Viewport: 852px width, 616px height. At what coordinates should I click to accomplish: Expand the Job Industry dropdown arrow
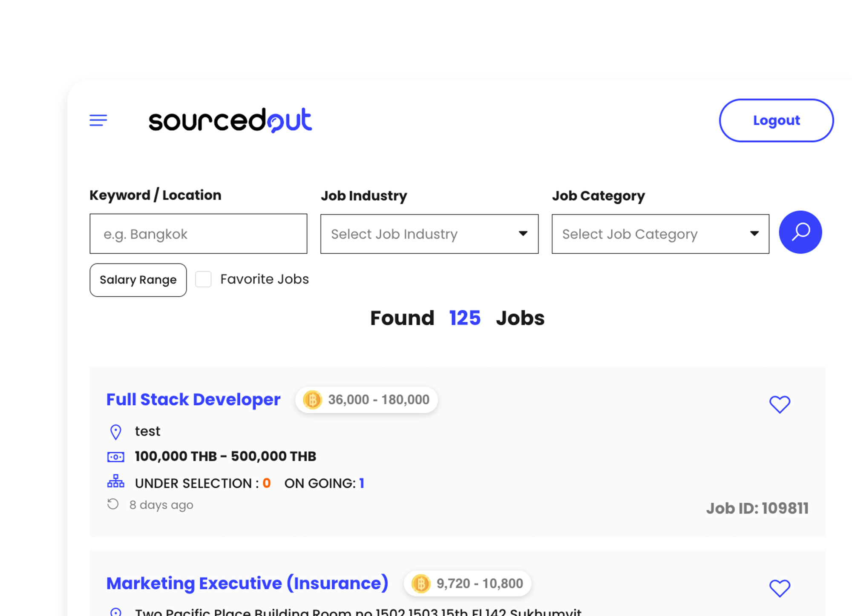pos(523,234)
